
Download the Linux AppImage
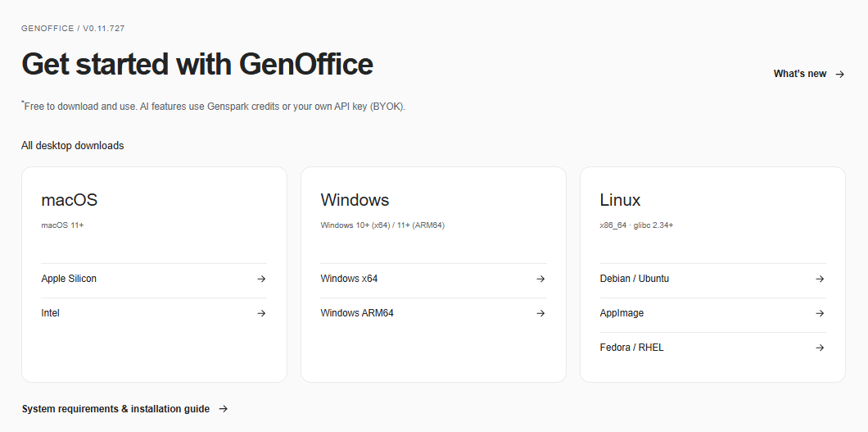(x=713, y=313)
